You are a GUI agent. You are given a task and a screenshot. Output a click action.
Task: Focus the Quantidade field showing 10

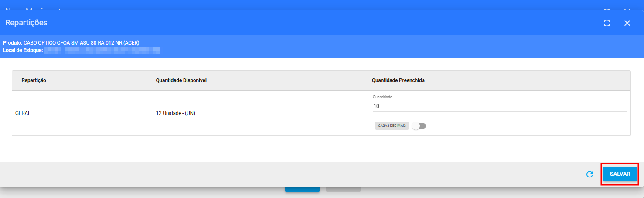499,106
